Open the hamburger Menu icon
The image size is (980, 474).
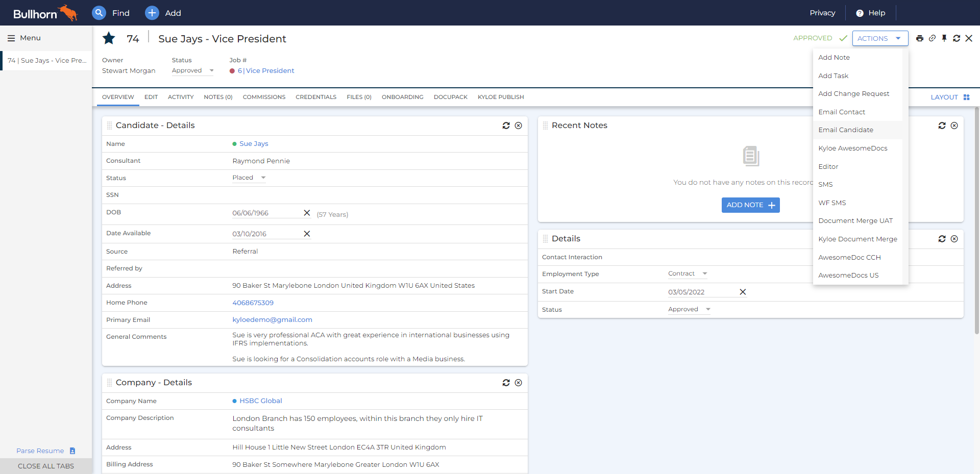(x=11, y=38)
